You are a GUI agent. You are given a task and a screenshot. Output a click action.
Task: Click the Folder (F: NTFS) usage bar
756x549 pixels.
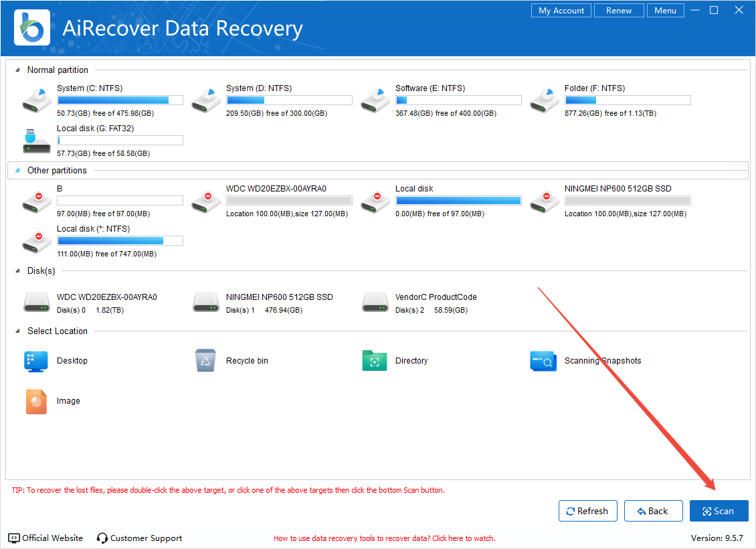(x=628, y=100)
